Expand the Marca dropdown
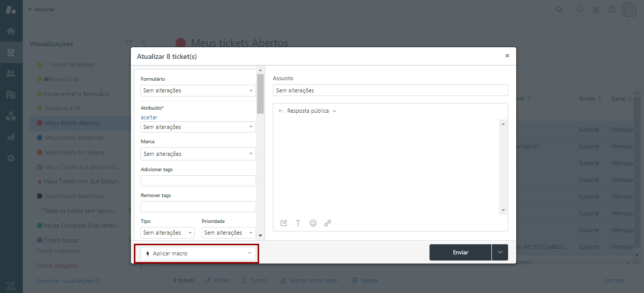 (x=198, y=154)
